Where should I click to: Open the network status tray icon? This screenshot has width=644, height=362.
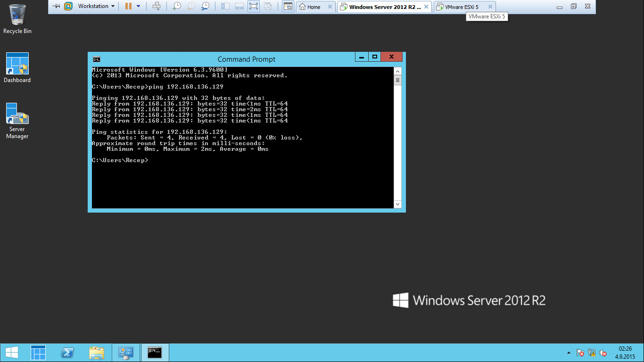pos(592,353)
